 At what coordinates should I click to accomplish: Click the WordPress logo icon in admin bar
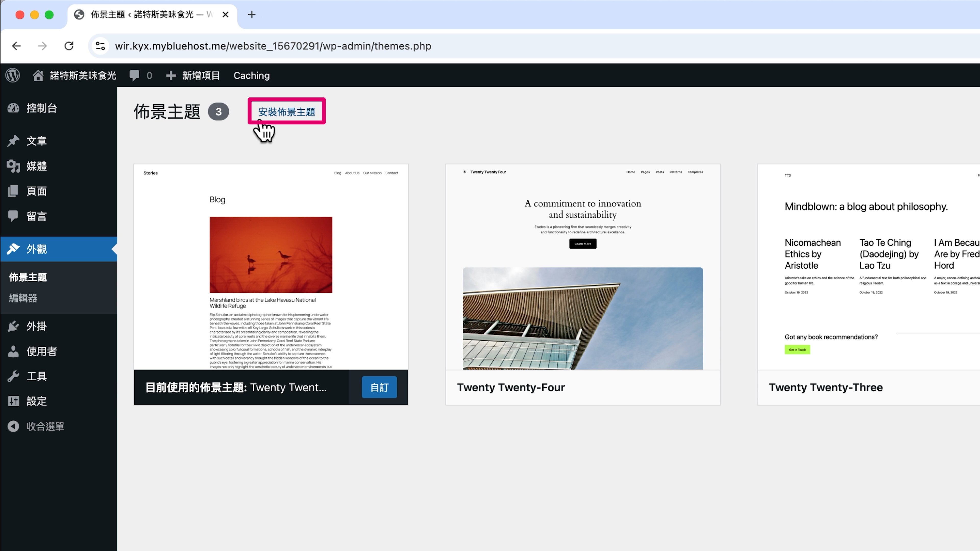pyautogui.click(x=13, y=75)
